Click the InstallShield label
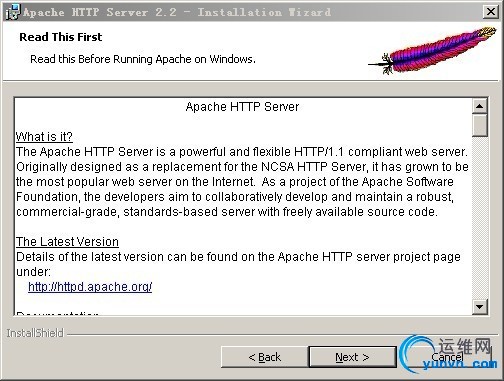The height and width of the screenshot is (381, 504). click(x=35, y=333)
